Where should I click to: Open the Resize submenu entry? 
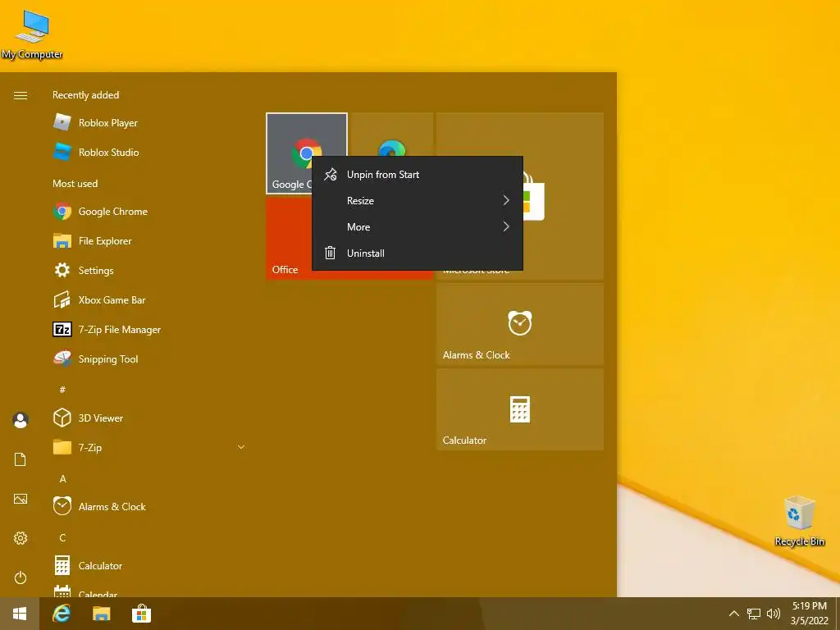[x=417, y=201]
